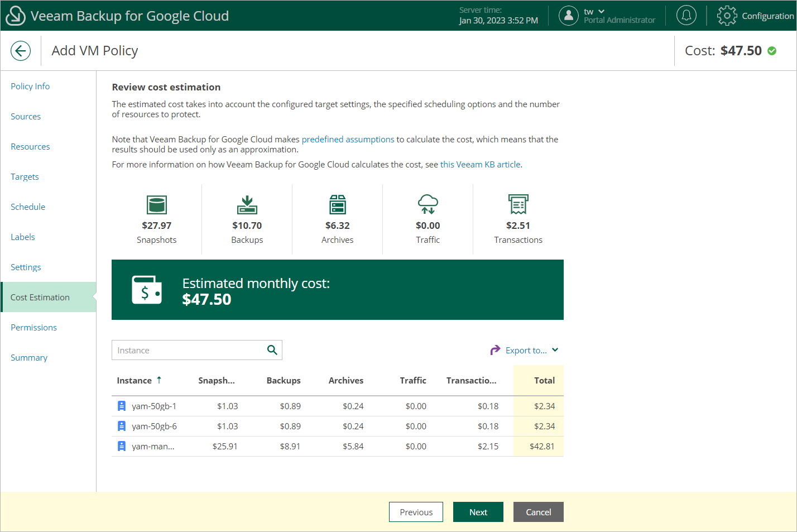The width and height of the screenshot is (797, 532).
Task: Click the $27.97 Snapshots amount
Action: 157,226
